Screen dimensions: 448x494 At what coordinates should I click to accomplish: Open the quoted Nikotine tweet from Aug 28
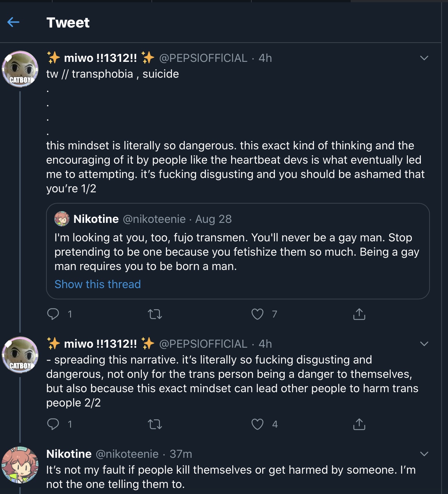pyautogui.click(x=238, y=251)
